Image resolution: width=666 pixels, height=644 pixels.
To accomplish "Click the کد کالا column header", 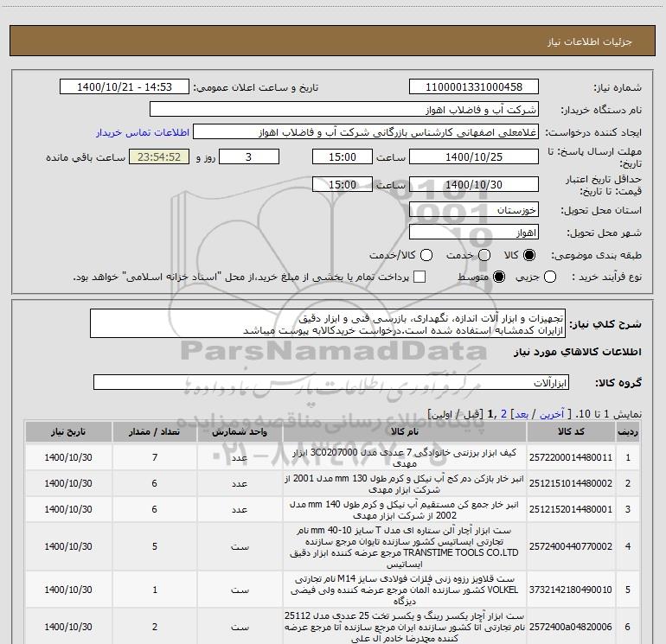I will (x=571, y=431).
